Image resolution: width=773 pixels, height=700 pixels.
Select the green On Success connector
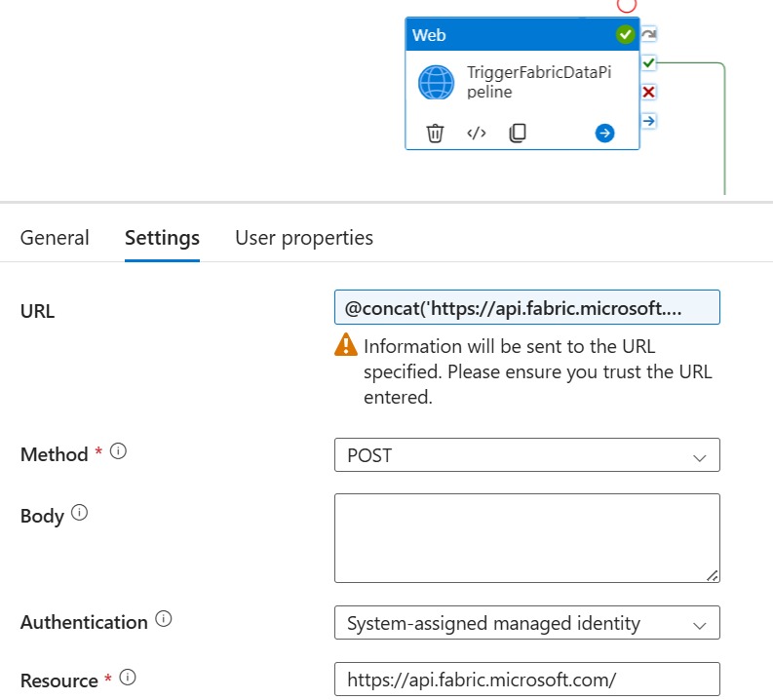coord(649,63)
